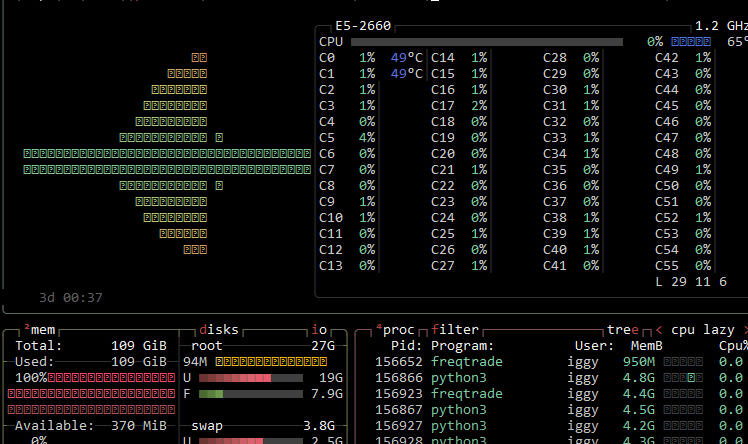The image size is (748, 444).
Task: Select the proc box title
Action: point(395,330)
